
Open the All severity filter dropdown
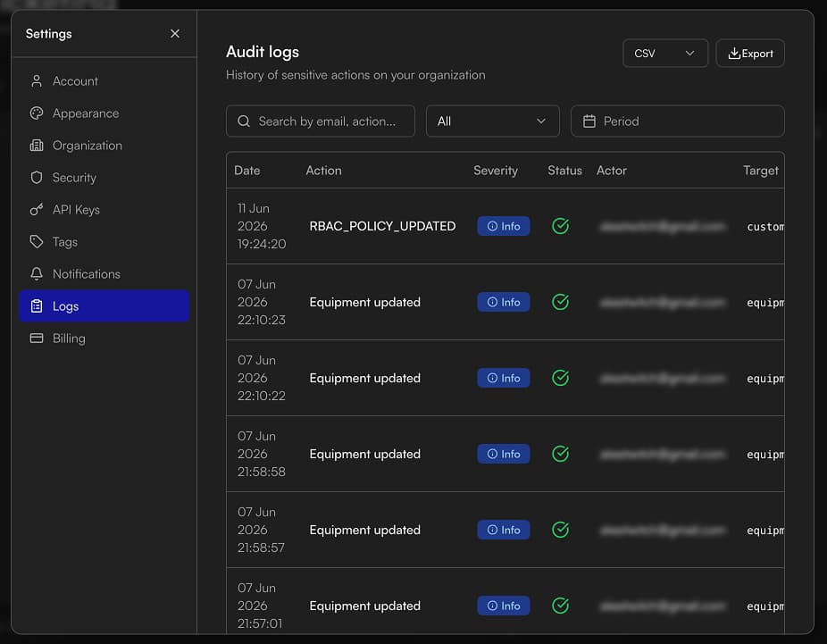pyautogui.click(x=493, y=121)
